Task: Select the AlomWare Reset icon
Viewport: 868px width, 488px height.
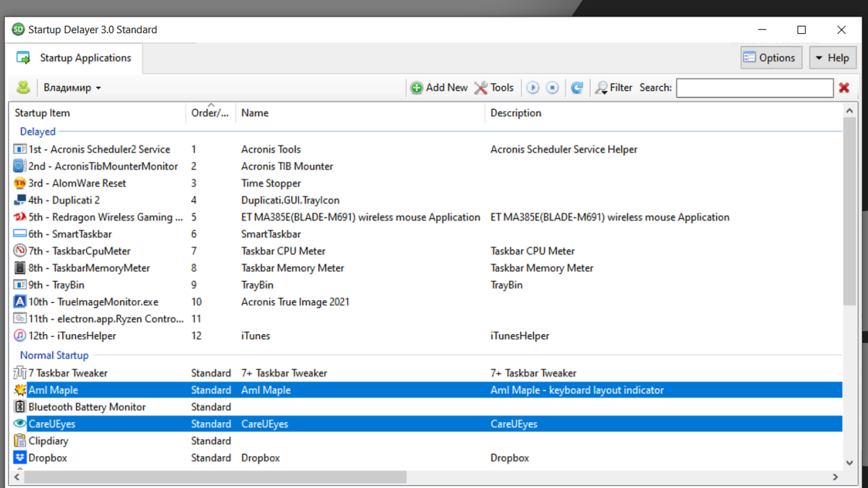Action: [x=20, y=183]
